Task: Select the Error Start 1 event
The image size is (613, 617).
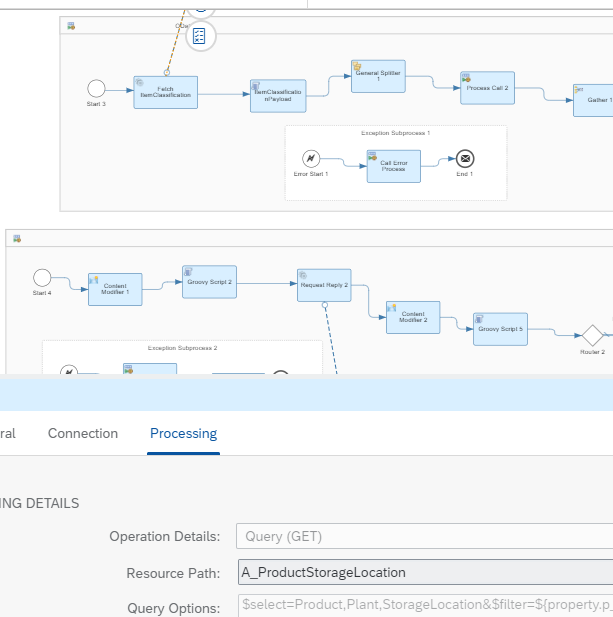Action: [x=311, y=159]
